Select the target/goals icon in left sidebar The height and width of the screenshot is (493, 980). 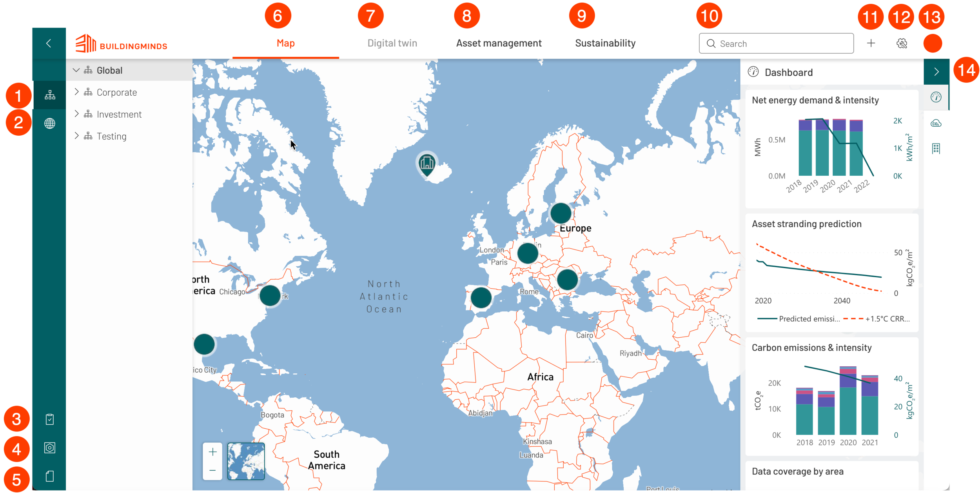50,448
